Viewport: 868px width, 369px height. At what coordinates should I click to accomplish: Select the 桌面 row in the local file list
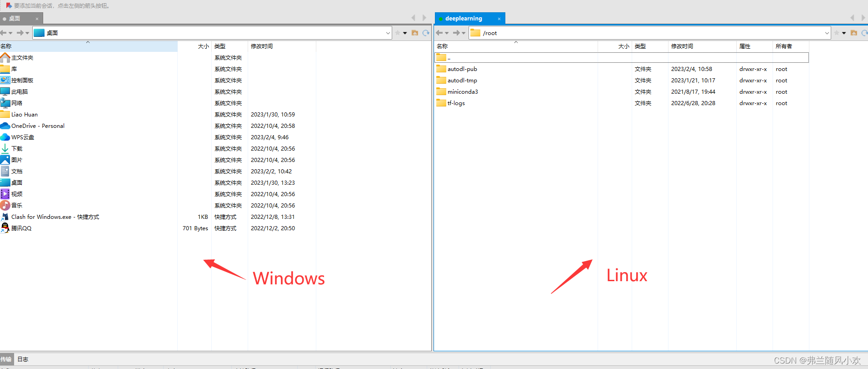[x=158, y=182]
